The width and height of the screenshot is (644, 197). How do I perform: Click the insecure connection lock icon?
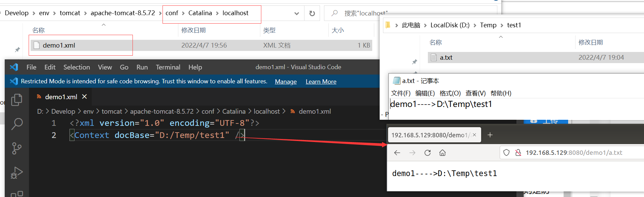tap(518, 153)
